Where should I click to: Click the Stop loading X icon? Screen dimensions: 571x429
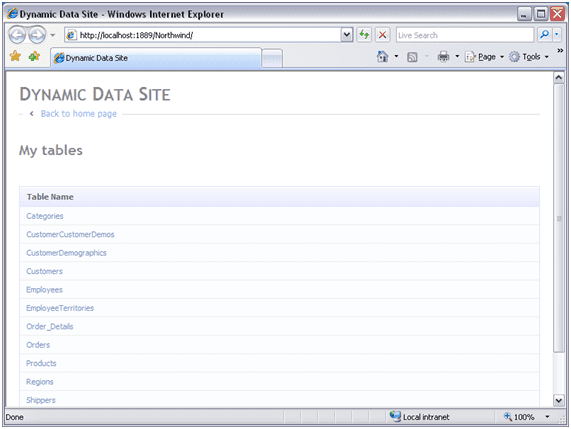coord(382,35)
